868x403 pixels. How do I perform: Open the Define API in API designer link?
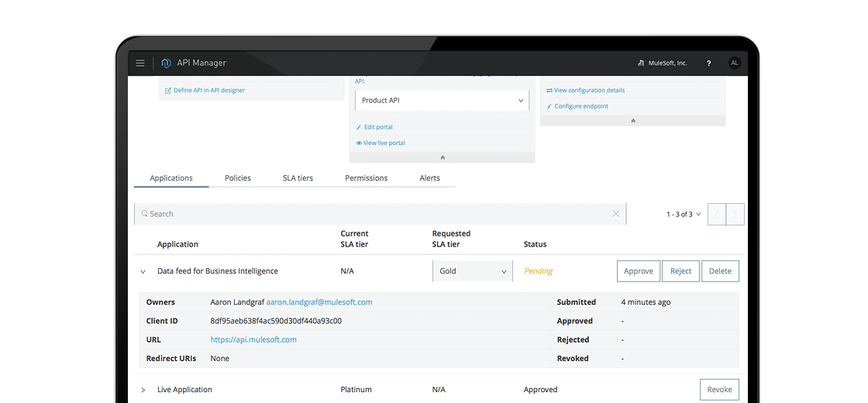208,90
